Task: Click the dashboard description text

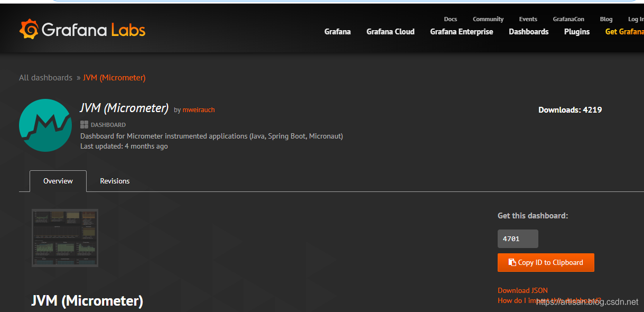Action: [211, 136]
